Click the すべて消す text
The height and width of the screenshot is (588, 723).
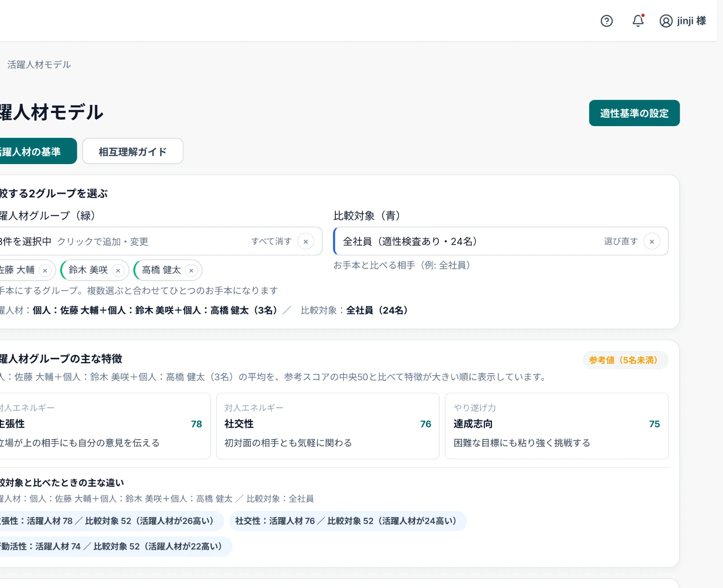(272, 241)
